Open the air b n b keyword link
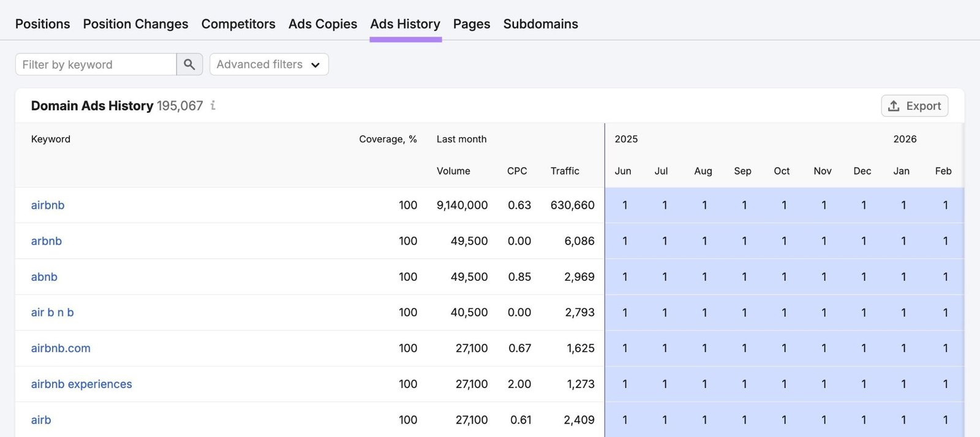This screenshot has height=437, width=980. click(53, 313)
